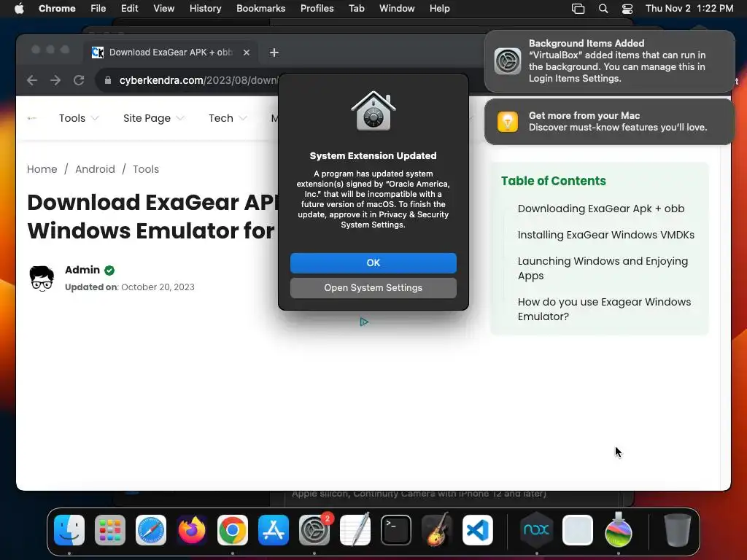Open the Window menu

click(x=397, y=9)
